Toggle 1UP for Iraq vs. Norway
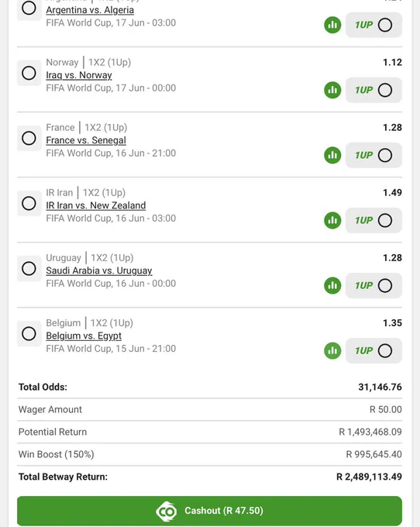This screenshot has width=420, height=527. tap(374, 90)
